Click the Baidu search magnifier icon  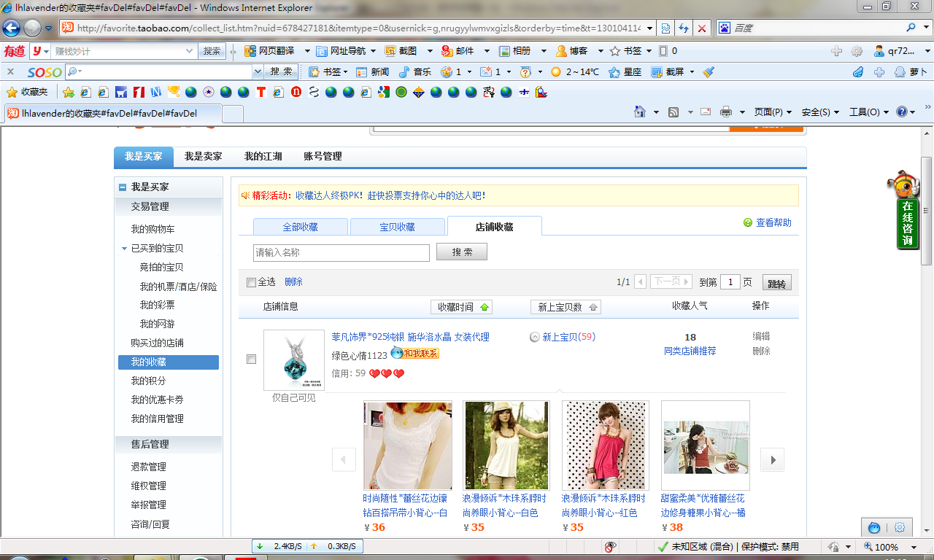[912, 28]
